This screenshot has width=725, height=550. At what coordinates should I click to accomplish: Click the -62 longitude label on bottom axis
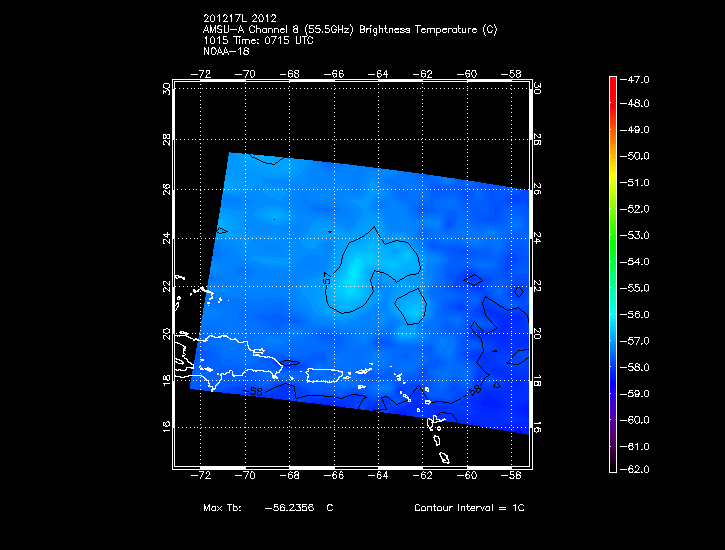coord(423,475)
